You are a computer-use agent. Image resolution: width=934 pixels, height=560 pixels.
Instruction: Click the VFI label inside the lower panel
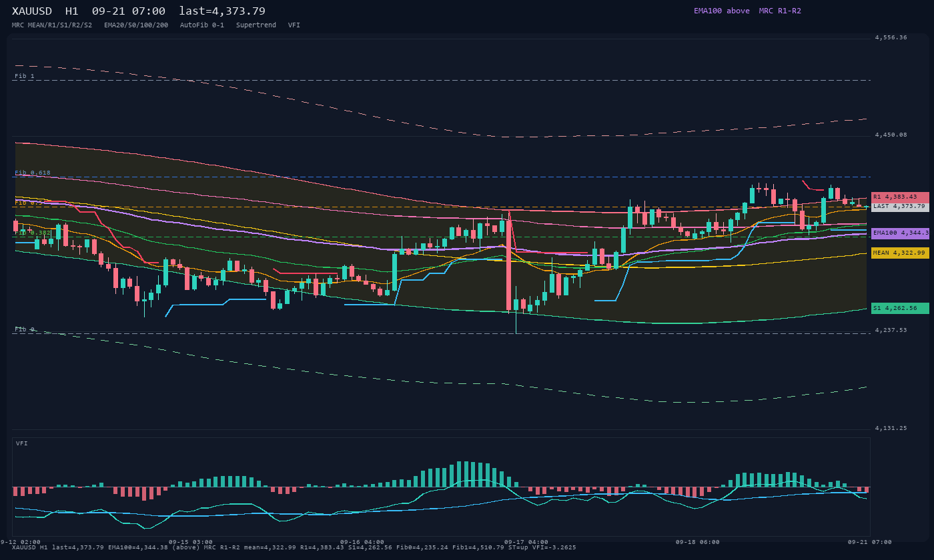22,443
